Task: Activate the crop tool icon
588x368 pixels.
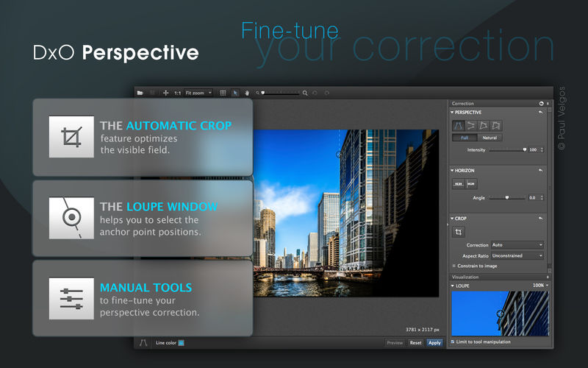Action: coord(458,232)
